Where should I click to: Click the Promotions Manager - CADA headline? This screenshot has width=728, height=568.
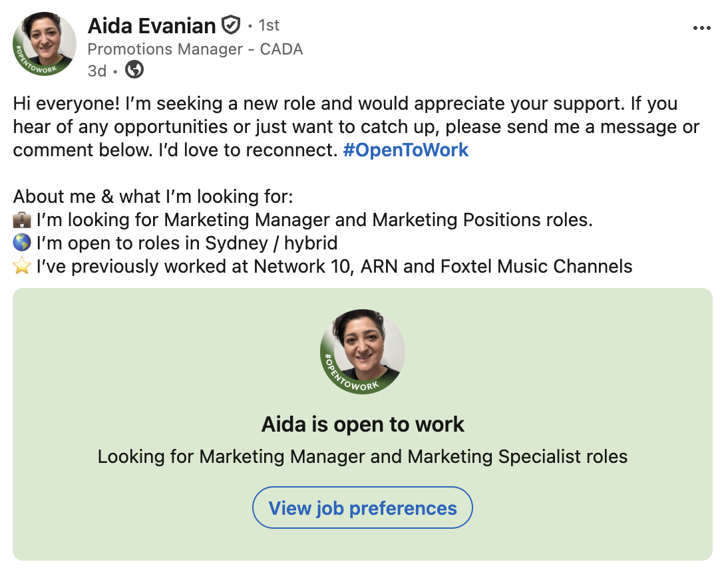(195, 49)
